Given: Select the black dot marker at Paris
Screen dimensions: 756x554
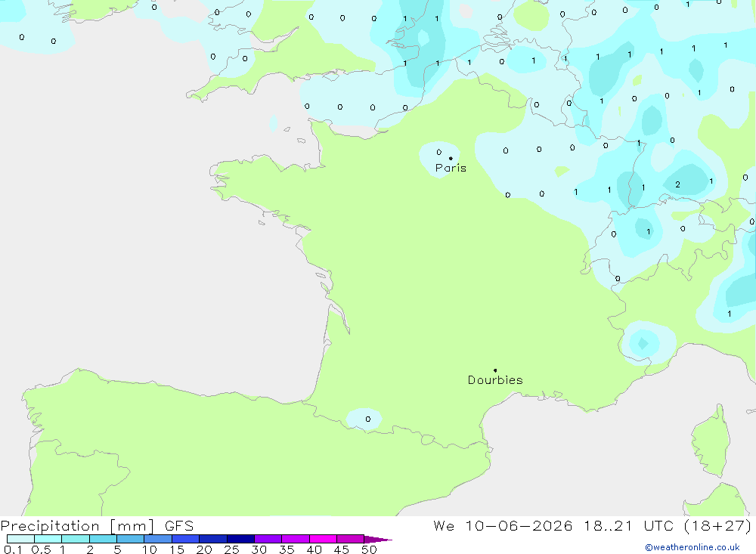Looking at the screenshot, I should [451, 158].
